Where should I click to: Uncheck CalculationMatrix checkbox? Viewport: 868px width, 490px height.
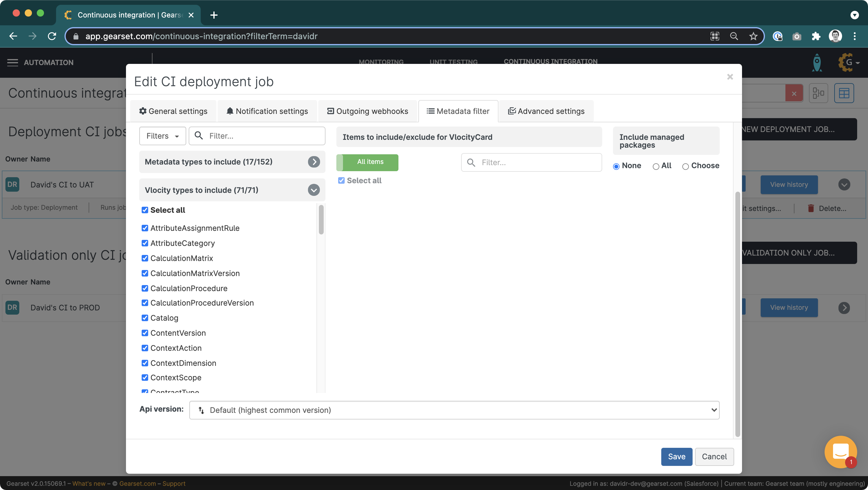click(145, 259)
